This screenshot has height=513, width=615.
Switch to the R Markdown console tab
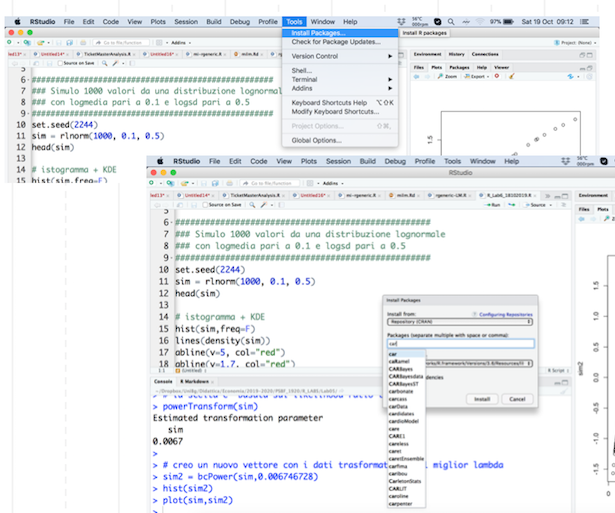point(196,381)
